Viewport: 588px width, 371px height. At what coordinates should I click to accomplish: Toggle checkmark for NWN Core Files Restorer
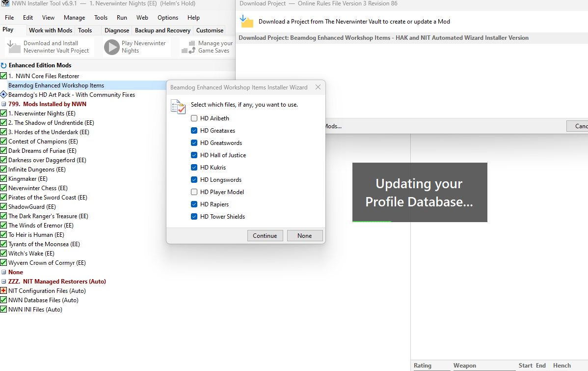point(4,76)
